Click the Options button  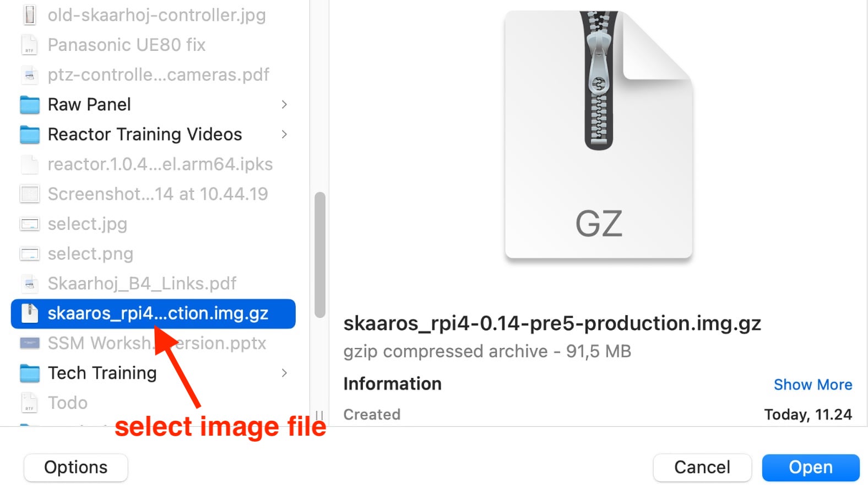pyautogui.click(x=76, y=468)
